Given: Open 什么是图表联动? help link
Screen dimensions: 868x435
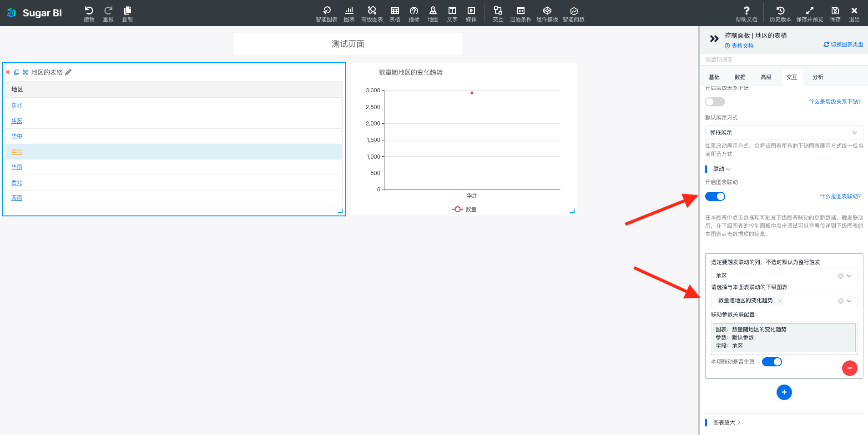Looking at the screenshot, I should coord(840,196).
